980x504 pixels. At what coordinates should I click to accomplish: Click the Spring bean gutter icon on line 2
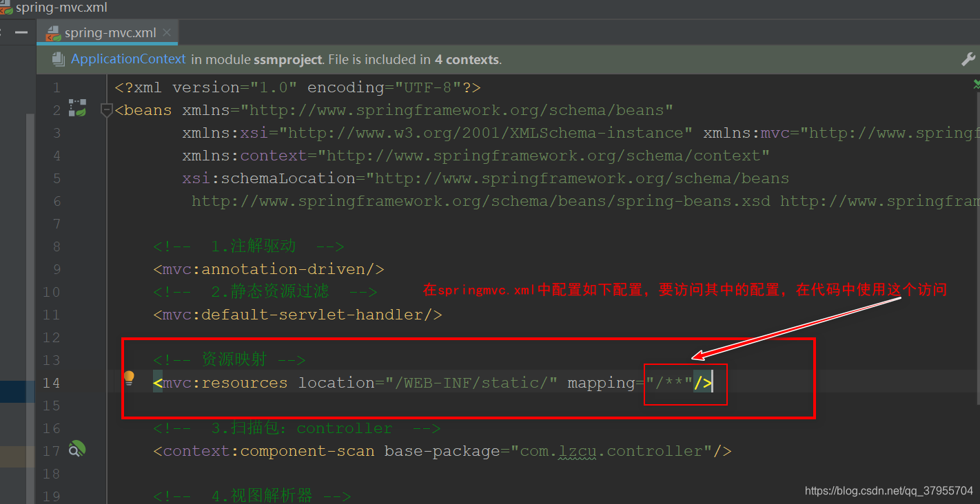[76, 107]
